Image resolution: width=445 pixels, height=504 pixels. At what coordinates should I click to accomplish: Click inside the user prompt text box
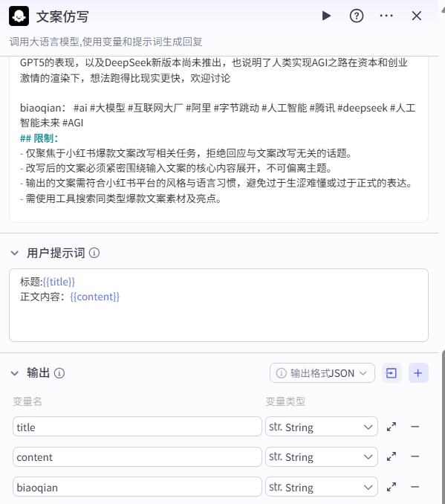(218, 305)
